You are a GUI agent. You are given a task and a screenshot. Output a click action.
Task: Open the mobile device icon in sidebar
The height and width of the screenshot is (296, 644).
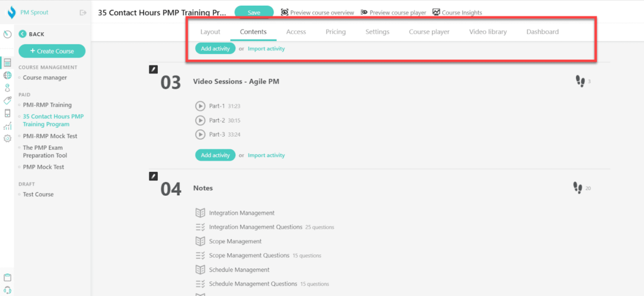pos(8,113)
